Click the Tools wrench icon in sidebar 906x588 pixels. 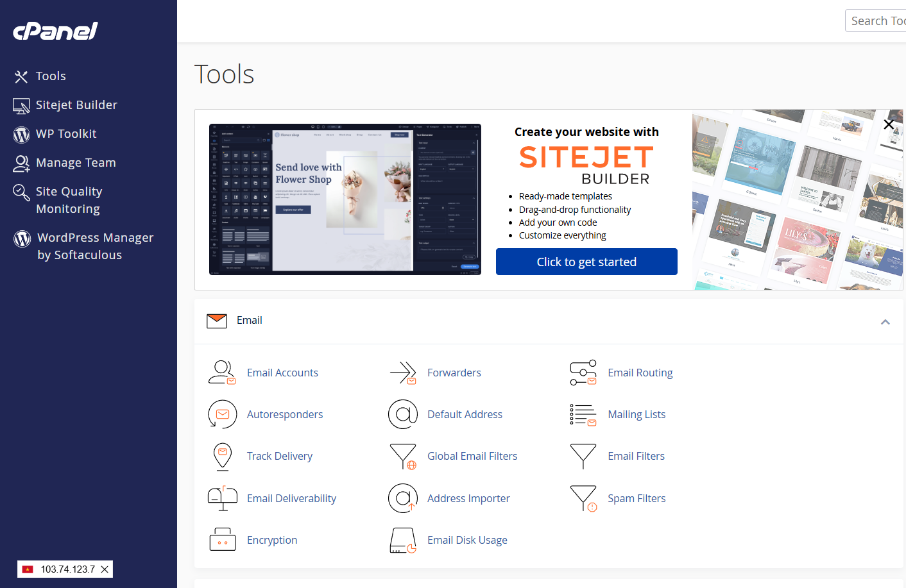coord(21,77)
